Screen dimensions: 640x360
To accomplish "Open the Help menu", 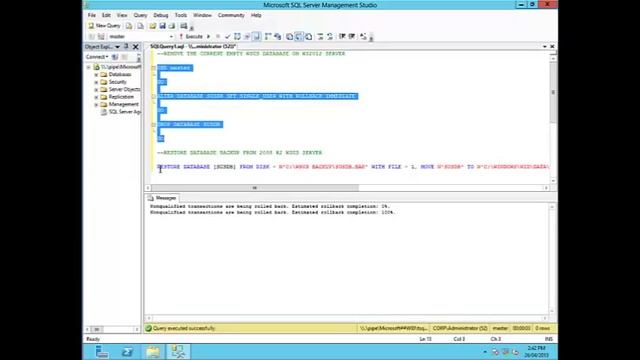I will coord(256,15).
